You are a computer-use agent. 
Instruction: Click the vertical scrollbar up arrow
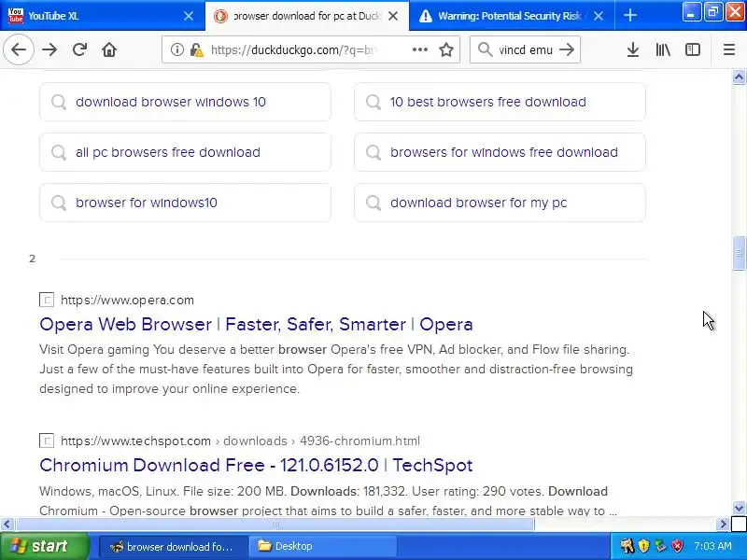pos(739,77)
